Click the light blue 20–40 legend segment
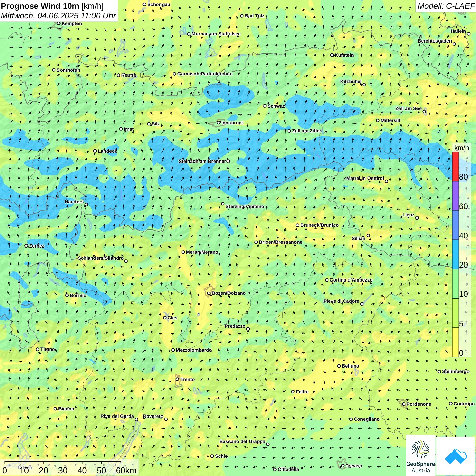 pos(455,255)
